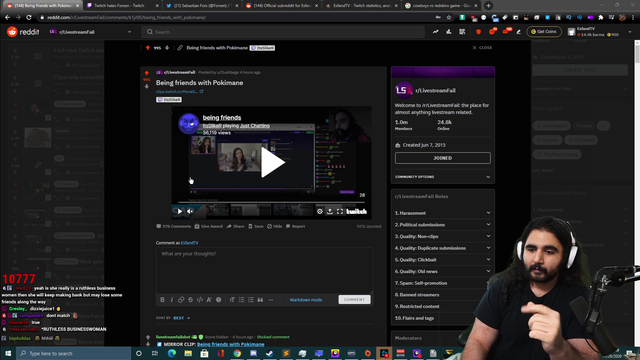The height and width of the screenshot is (360, 640).
Task: Expand rule 6. Quality: Old news
Action: coord(442,271)
